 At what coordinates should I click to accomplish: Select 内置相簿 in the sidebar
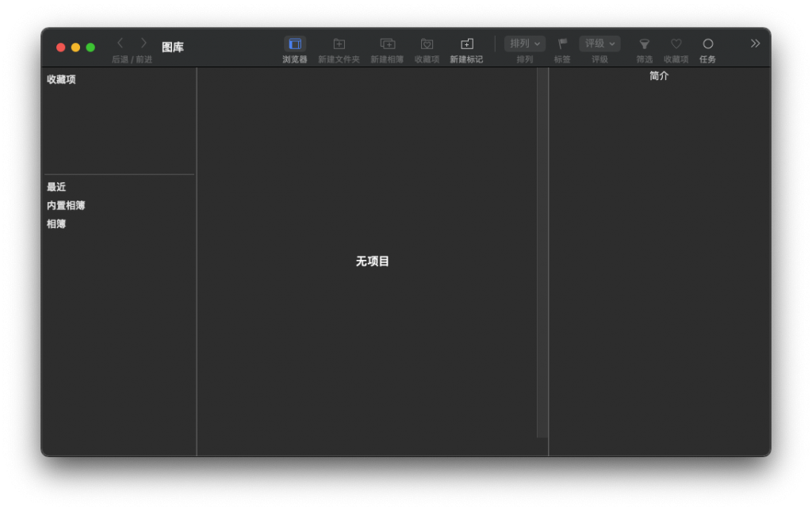66,205
